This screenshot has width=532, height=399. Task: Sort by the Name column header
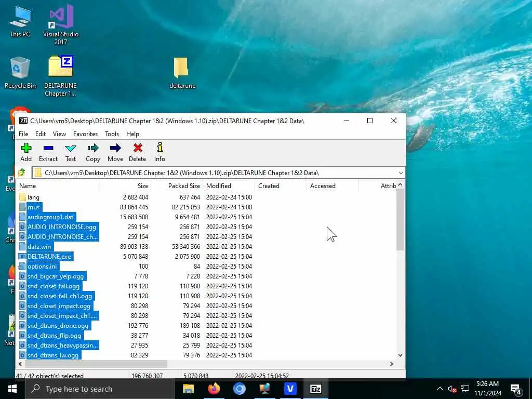(x=58, y=186)
